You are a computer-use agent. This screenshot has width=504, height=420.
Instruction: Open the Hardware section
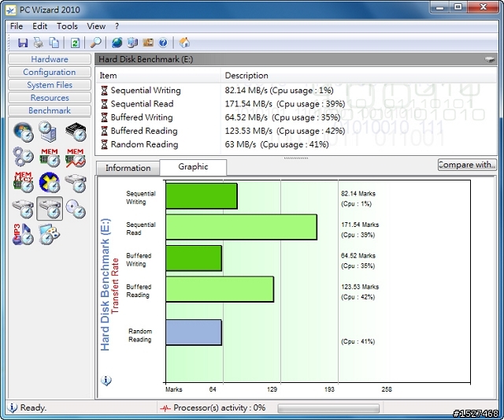pyautogui.click(x=50, y=59)
